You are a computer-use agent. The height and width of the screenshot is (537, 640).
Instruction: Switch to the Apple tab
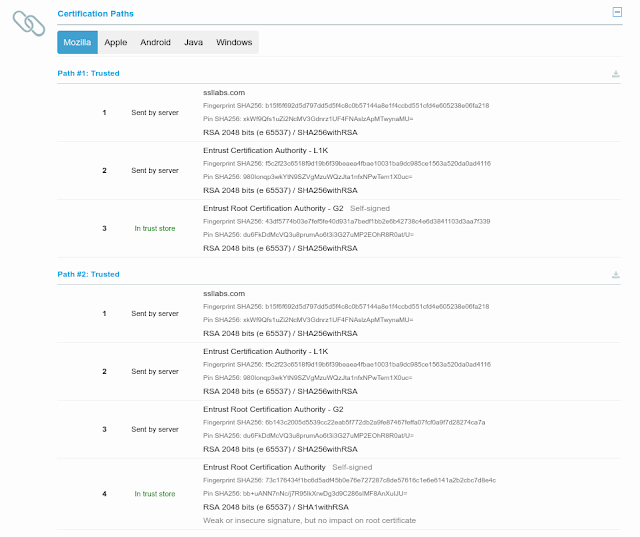click(116, 42)
